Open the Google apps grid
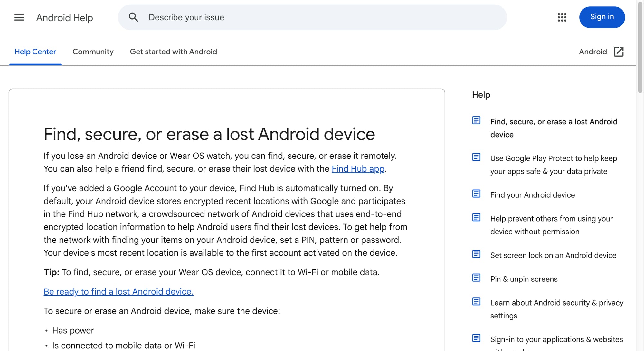The image size is (644, 351). 562,17
